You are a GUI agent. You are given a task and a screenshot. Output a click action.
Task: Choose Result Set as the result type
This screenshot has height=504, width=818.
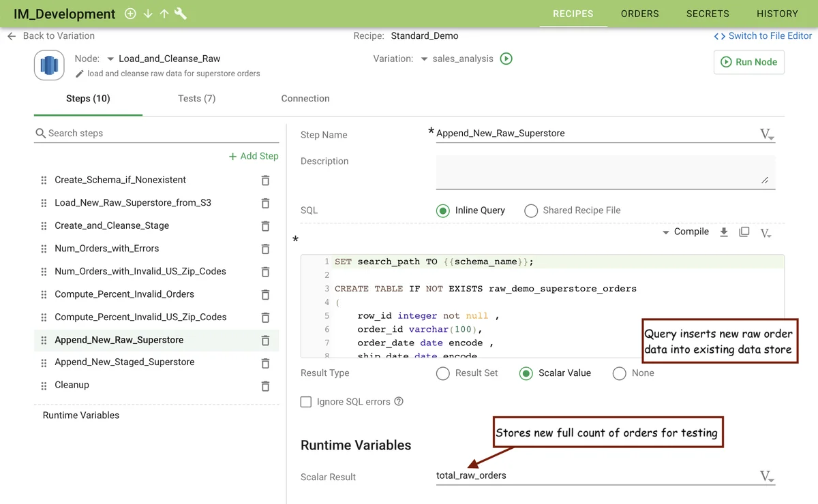pos(443,373)
